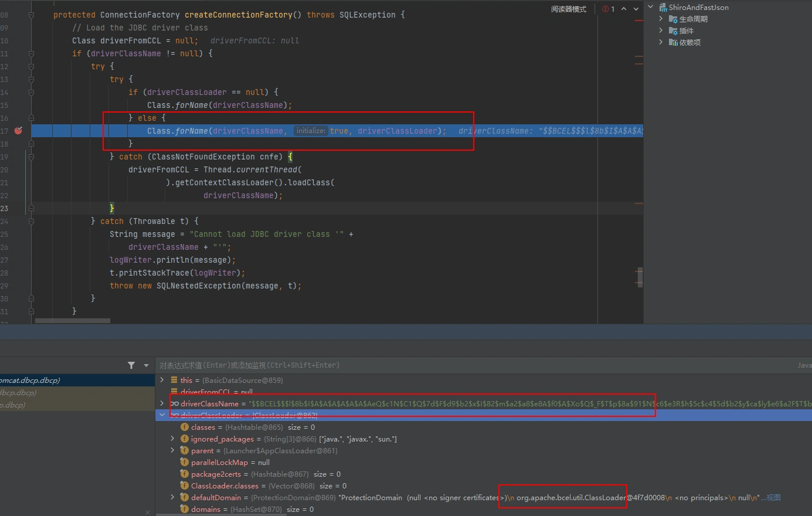Expand the ignored_packages variable
The image size is (812, 516).
pos(172,439)
